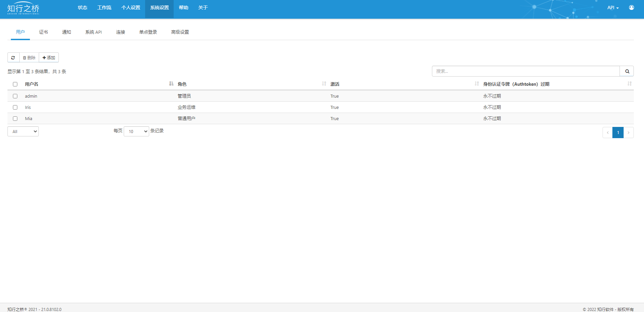Open the 工作流 menu
The image size is (644, 312).
pos(104,7)
